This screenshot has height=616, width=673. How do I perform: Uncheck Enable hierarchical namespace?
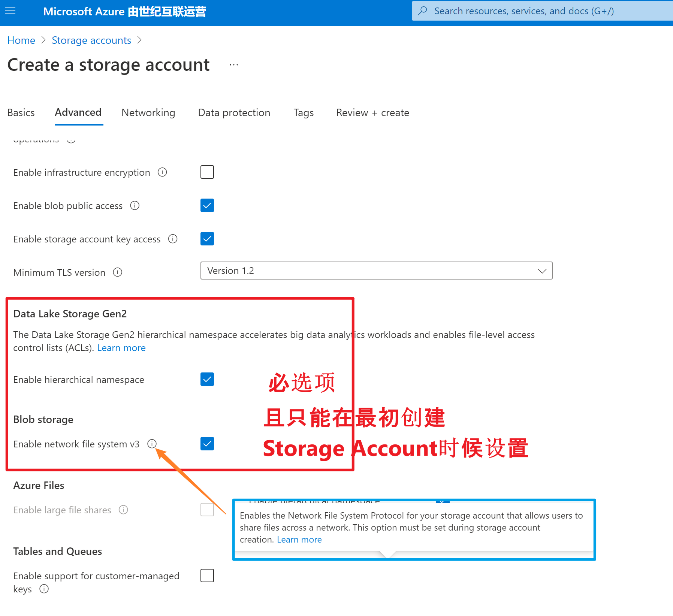point(207,380)
